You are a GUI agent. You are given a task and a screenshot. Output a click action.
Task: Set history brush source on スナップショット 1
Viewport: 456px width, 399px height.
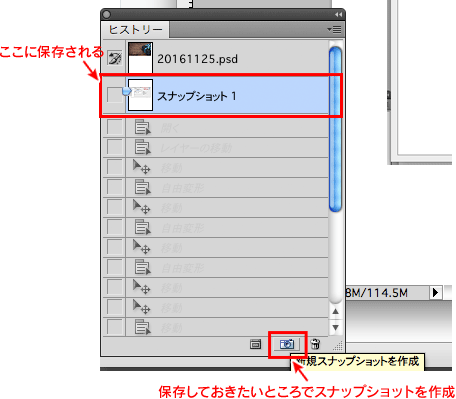tap(114, 95)
